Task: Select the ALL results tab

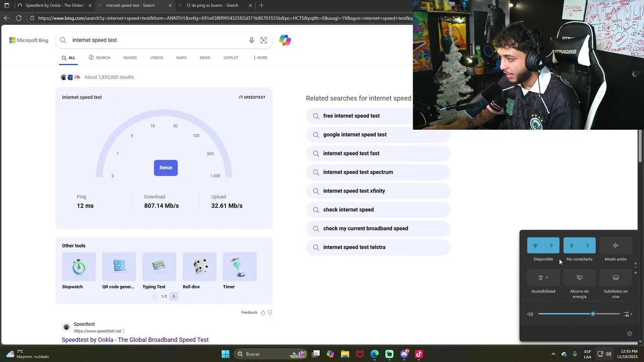Action: pyautogui.click(x=68, y=58)
